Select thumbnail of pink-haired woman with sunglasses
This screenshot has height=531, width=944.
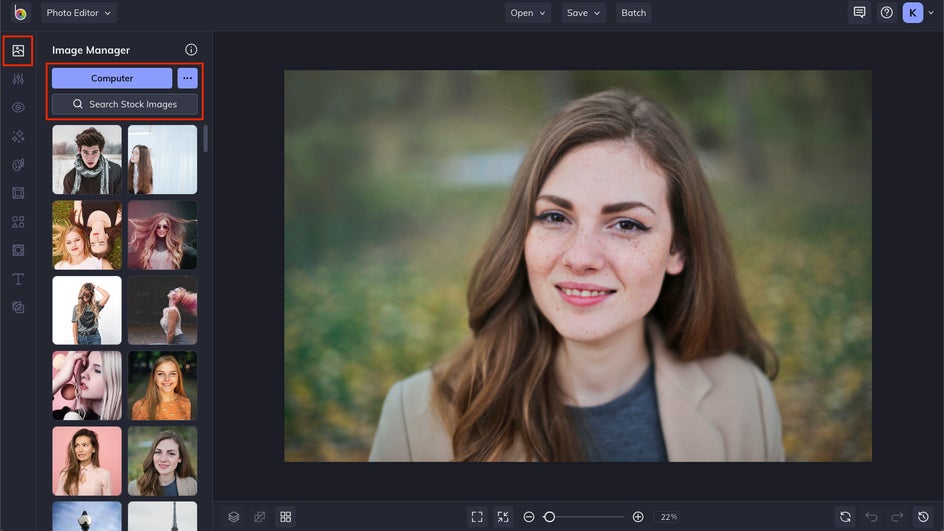[163, 235]
